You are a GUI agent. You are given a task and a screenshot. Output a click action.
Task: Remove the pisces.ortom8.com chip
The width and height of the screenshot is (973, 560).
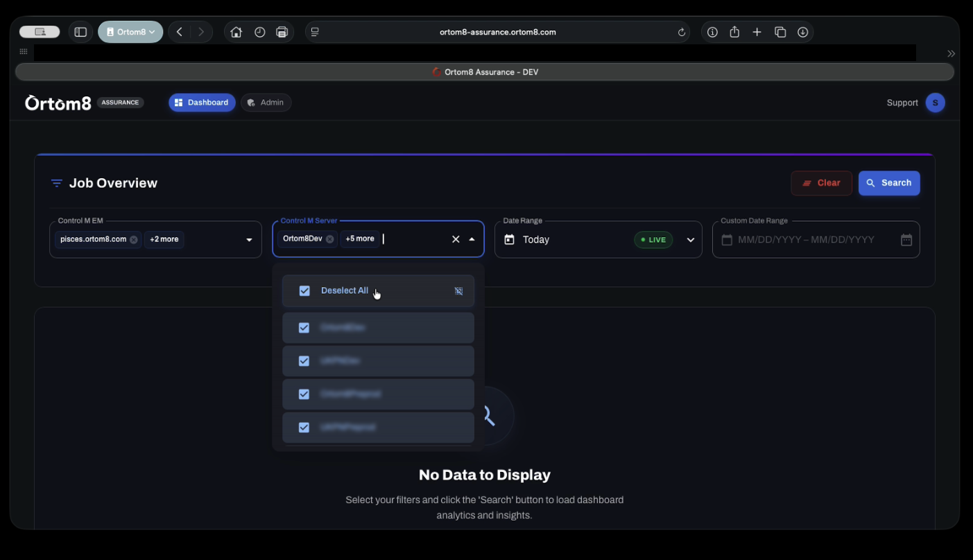point(134,240)
